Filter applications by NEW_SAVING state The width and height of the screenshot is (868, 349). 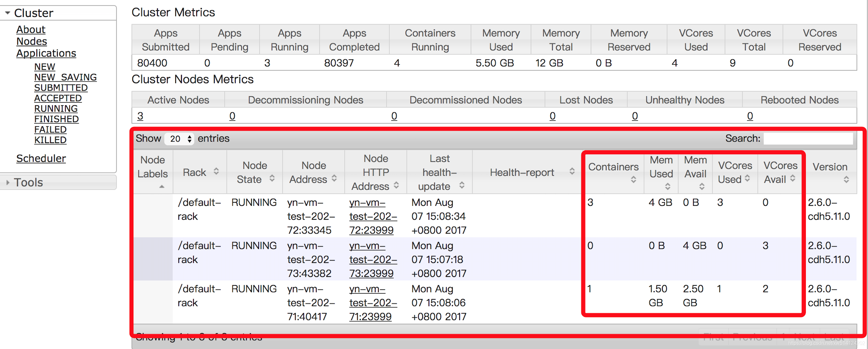click(x=65, y=77)
